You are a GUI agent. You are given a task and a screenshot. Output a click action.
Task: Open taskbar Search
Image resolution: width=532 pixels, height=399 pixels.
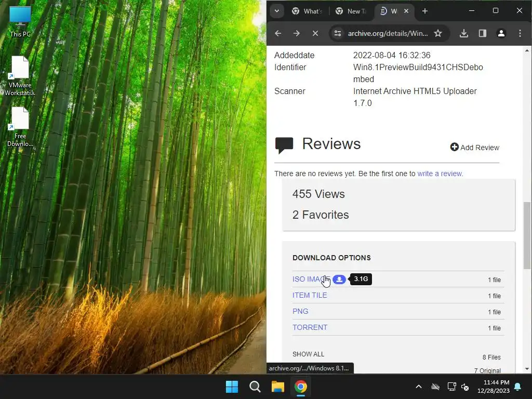coord(255,387)
